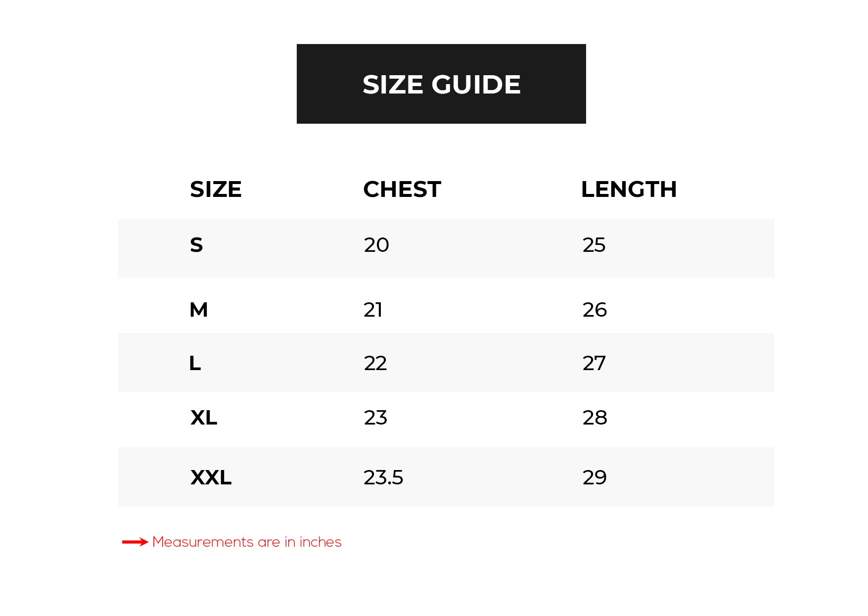The image size is (868, 616).
Task: Pick length value 28
Action: [594, 418]
